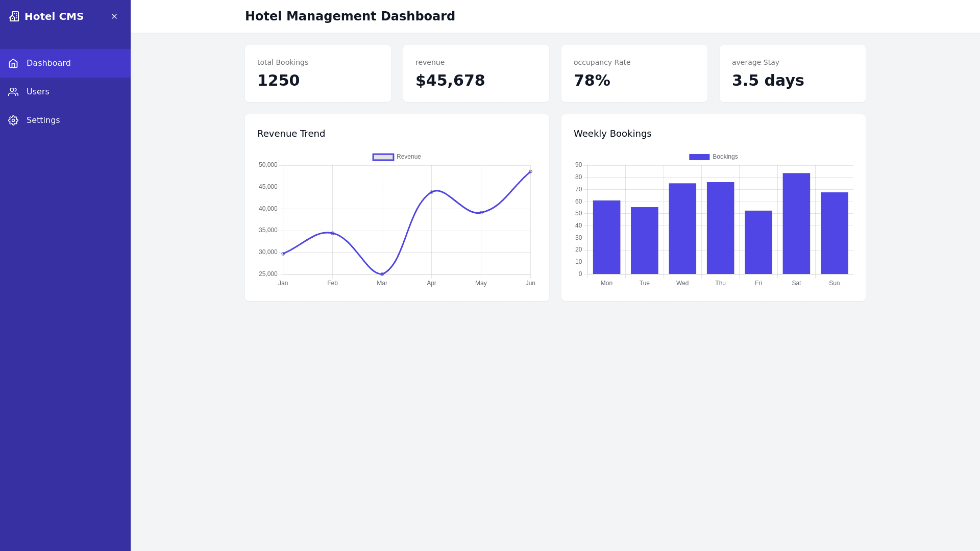Screen dimensions: 980x551
Task: Click the Saturday bar in Weekly Bookings
Action: (796, 223)
